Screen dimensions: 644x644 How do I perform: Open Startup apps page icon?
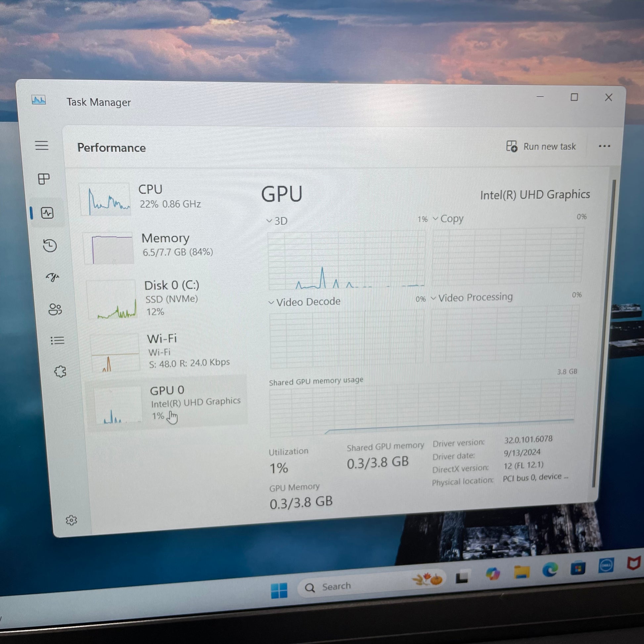pos(53,277)
